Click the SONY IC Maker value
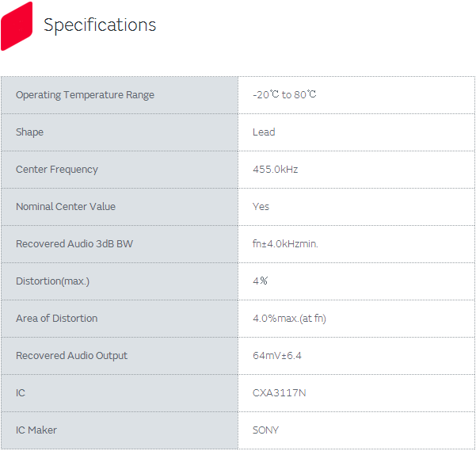476x451 pixels. [x=265, y=430]
